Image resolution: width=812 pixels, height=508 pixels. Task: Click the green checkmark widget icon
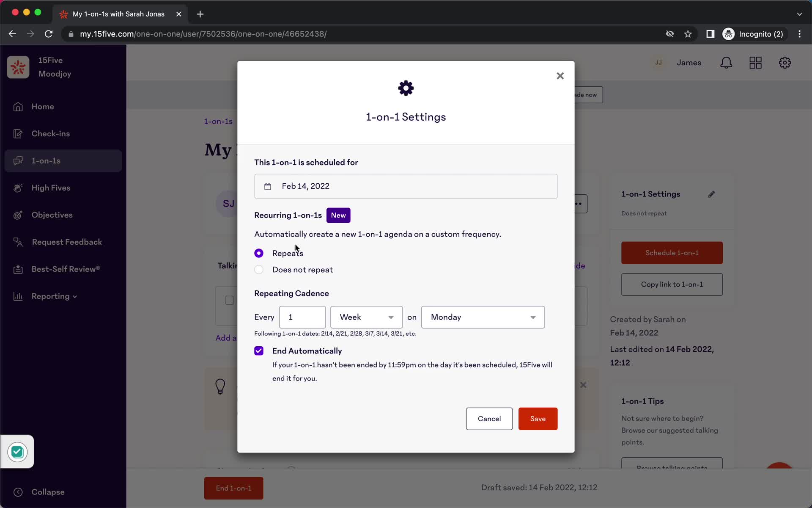[17, 452]
